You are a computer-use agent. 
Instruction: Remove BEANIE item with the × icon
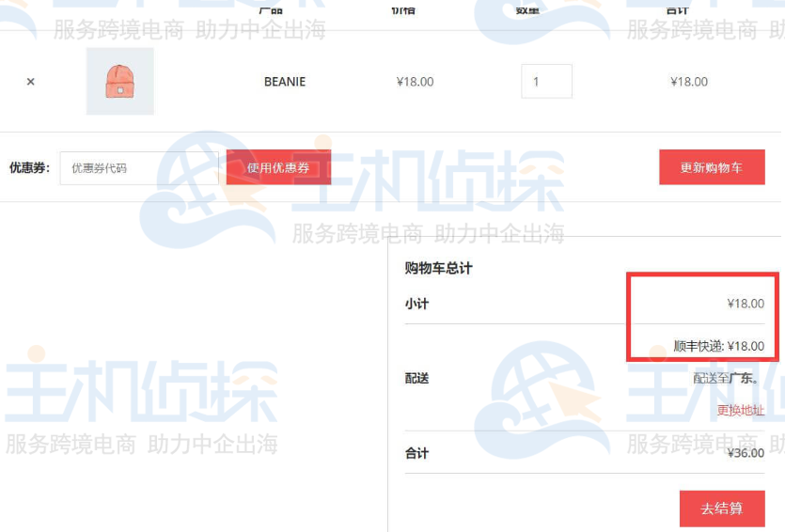click(30, 82)
